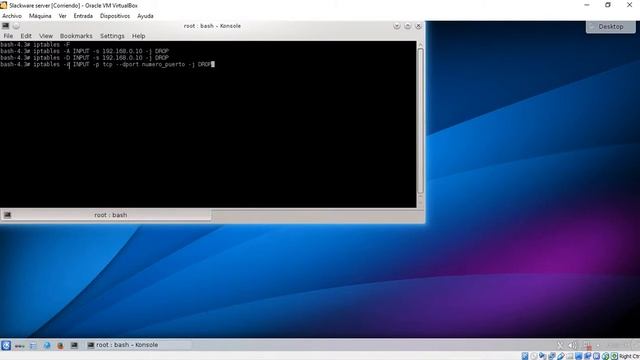Open the Bookmarks menu in Konsole
640x360 pixels.
tap(76, 36)
